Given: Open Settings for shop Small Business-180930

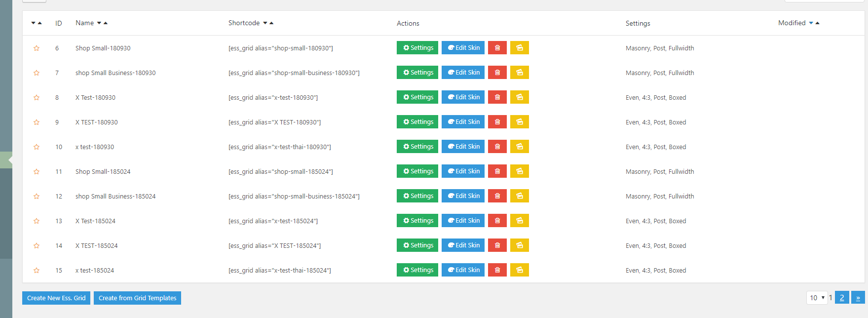Looking at the screenshot, I should click(x=417, y=73).
